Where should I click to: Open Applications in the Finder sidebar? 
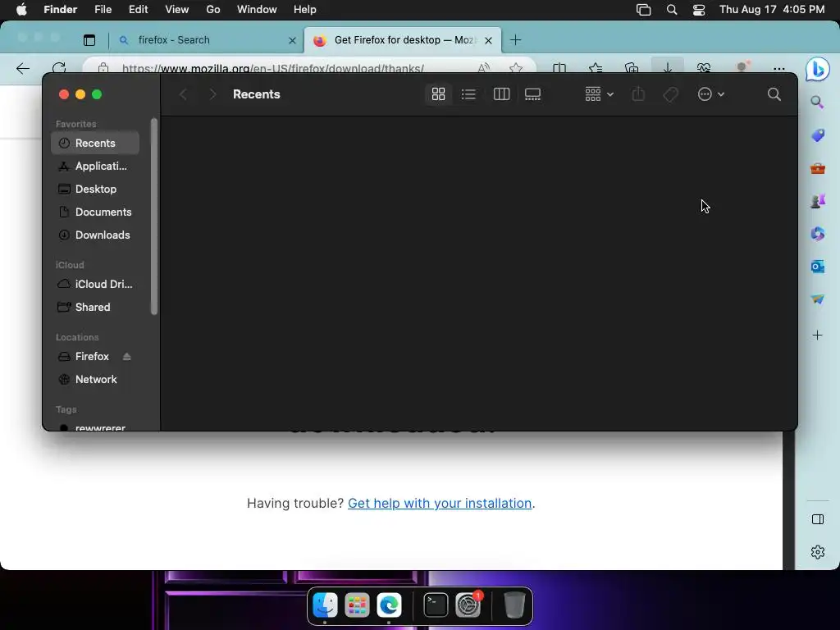[95, 166]
